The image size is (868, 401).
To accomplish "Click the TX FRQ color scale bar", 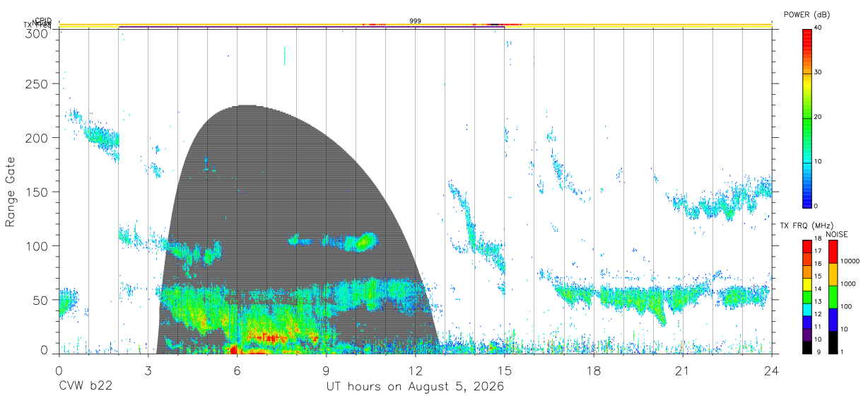I will pos(807,297).
